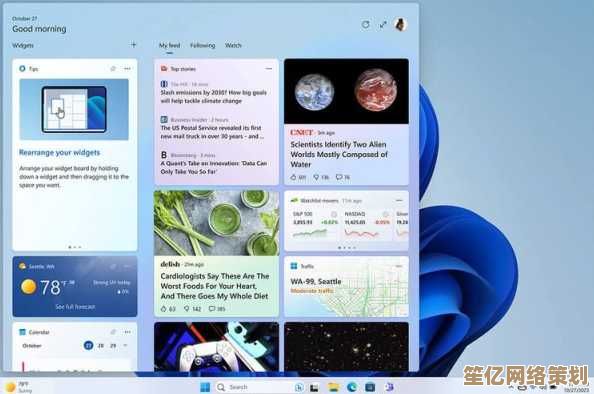Open the October month dropdown in Calendar
This screenshot has height=394, width=594.
[x=32, y=346]
